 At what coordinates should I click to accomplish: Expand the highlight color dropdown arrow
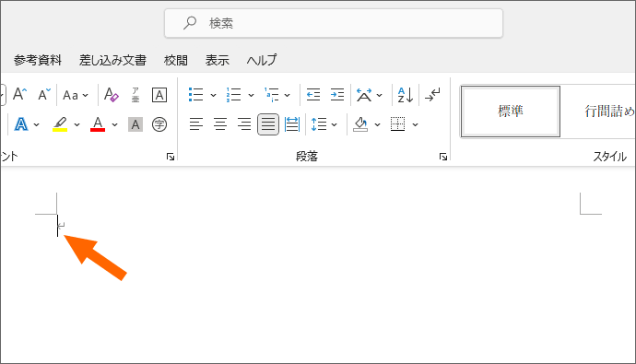point(77,124)
